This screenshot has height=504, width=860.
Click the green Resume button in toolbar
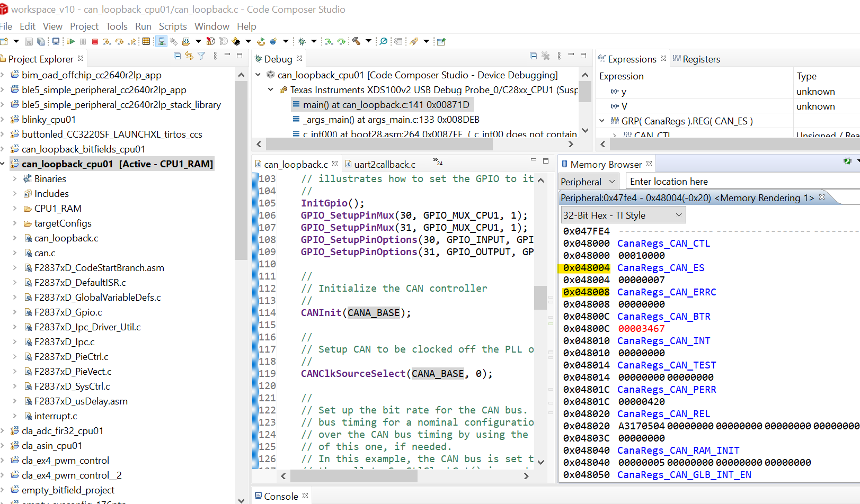click(70, 41)
